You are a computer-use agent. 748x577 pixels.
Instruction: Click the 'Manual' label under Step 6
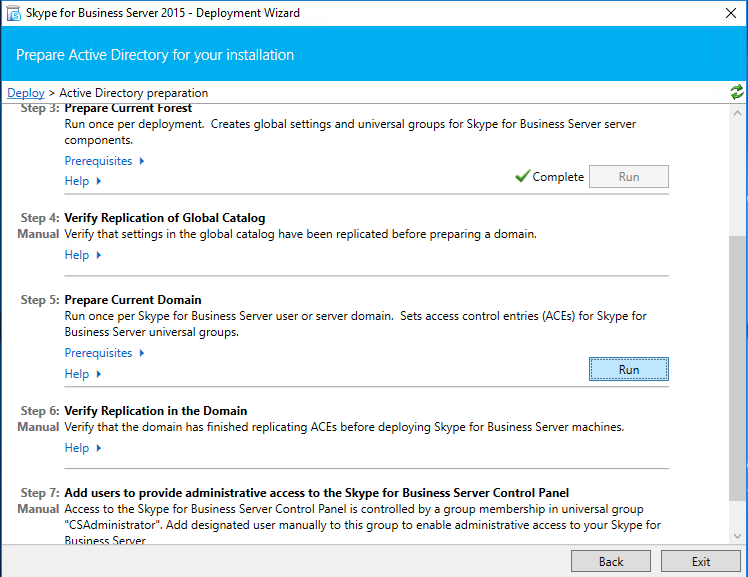(38, 427)
